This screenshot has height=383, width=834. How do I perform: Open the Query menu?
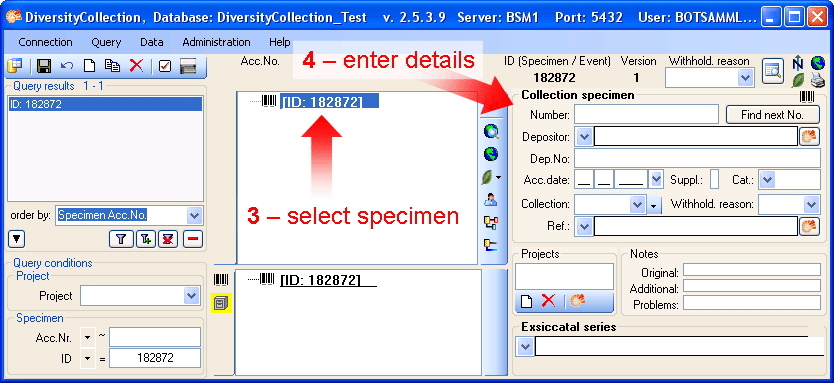[x=106, y=42]
